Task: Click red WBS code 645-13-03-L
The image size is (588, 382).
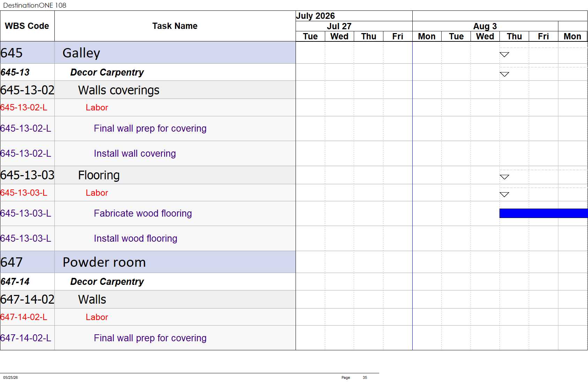Action: click(24, 193)
